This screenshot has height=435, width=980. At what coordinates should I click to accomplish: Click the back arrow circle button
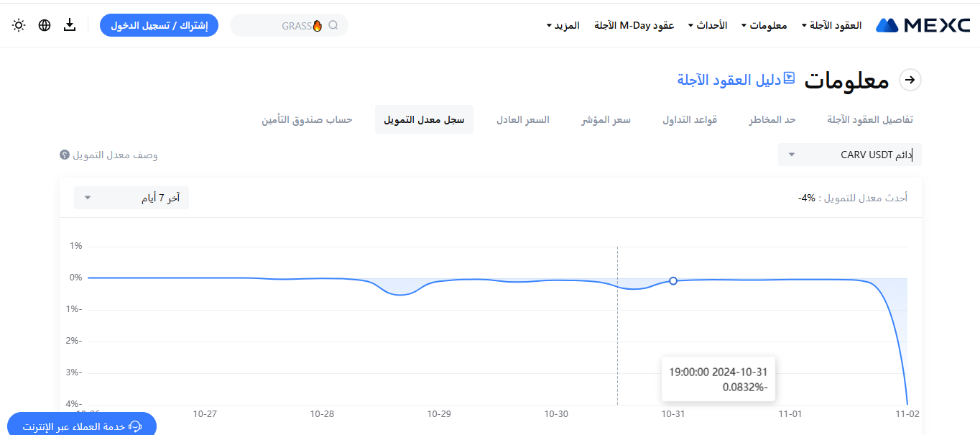tap(911, 80)
